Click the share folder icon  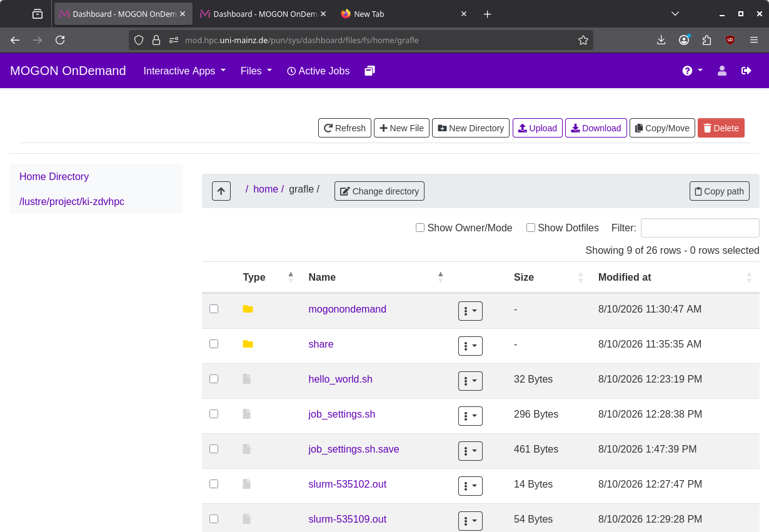248,344
